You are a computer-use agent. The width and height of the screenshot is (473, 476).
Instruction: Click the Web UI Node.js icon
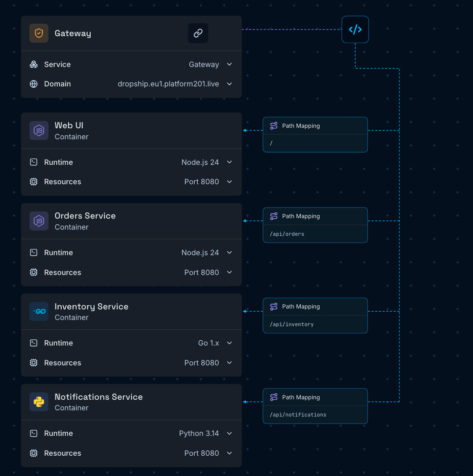pyautogui.click(x=39, y=130)
